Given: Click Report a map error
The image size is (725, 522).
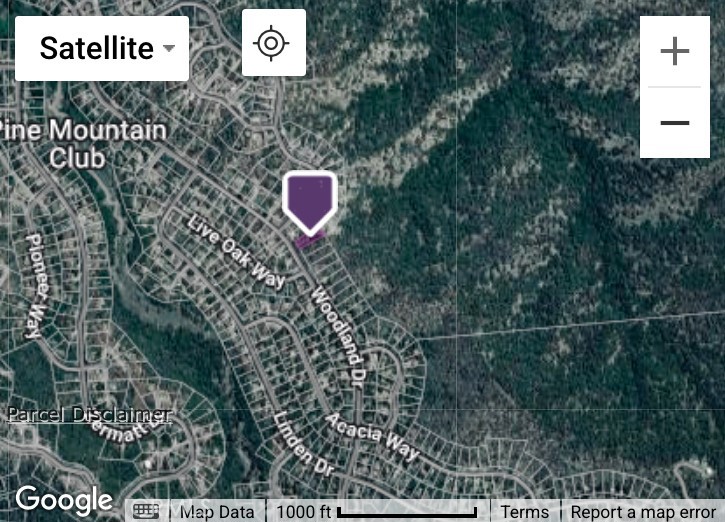Looking at the screenshot, I should (643, 512).
